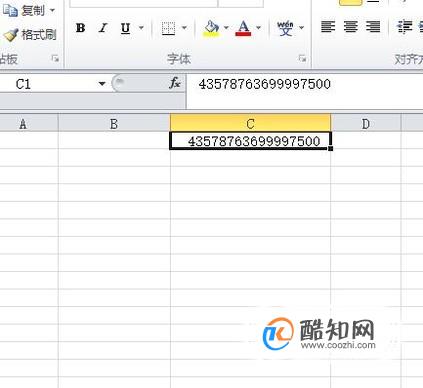Screen dimensions: 423x388
Task: Toggle Italic formatting button
Action: pos(103,28)
